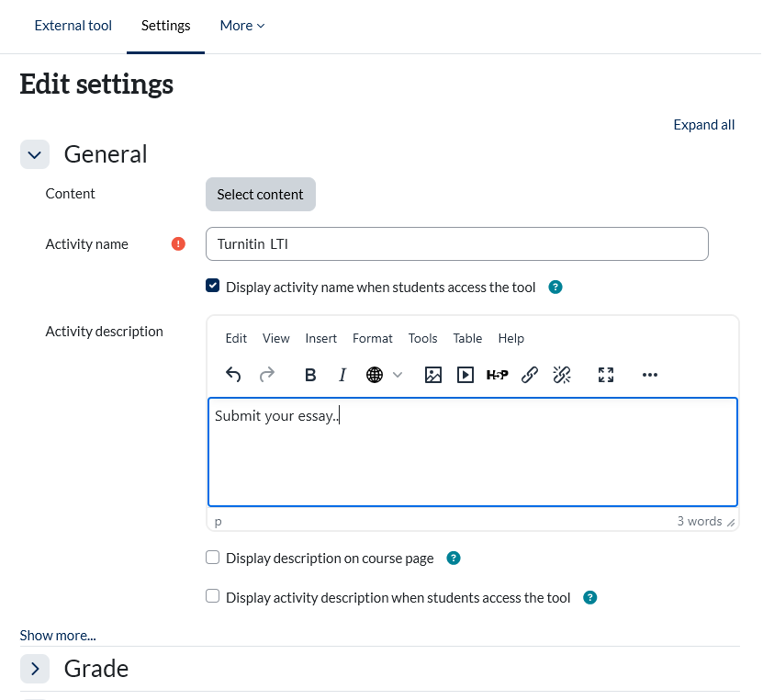Insert multimedia using the video icon

(466, 375)
